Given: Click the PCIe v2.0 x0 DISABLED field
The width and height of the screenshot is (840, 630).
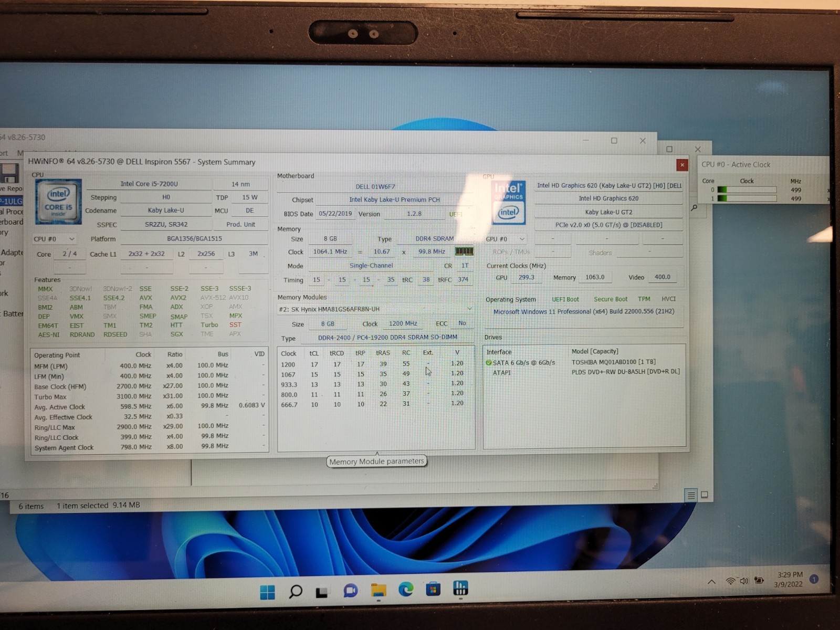Looking at the screenshot, I should tap(608, 225).
